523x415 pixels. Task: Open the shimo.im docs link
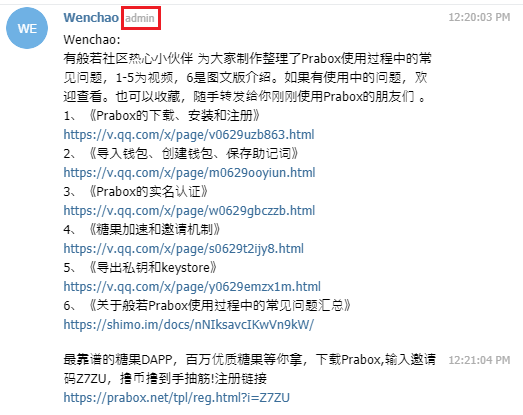[x=188, y=325]
